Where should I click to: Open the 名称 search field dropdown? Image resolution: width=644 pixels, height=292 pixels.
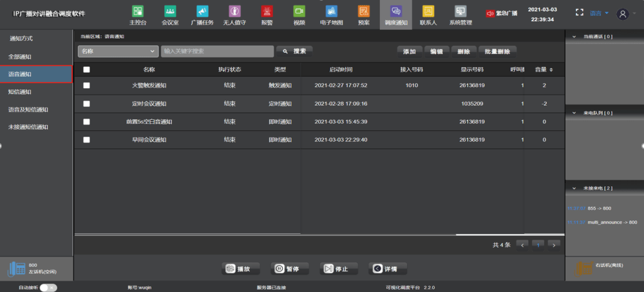tap(118, 52)
